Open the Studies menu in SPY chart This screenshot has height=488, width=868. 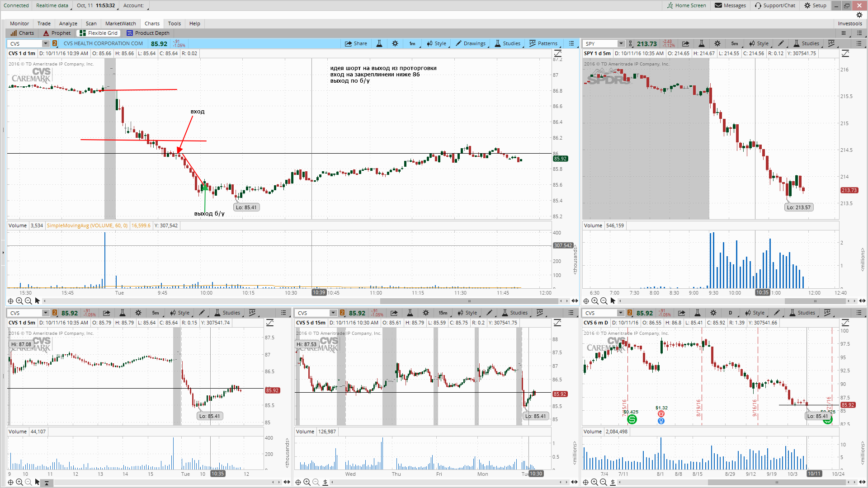tap(807, 43)
